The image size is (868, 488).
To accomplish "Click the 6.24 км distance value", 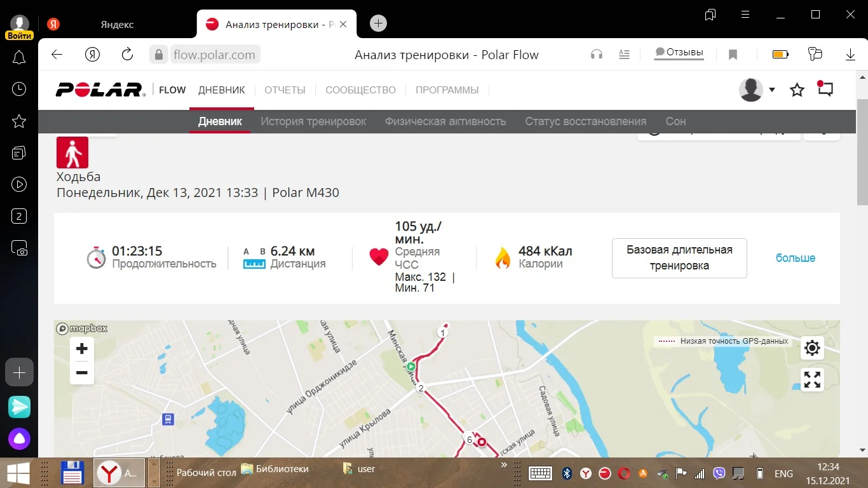I will 292,251.
